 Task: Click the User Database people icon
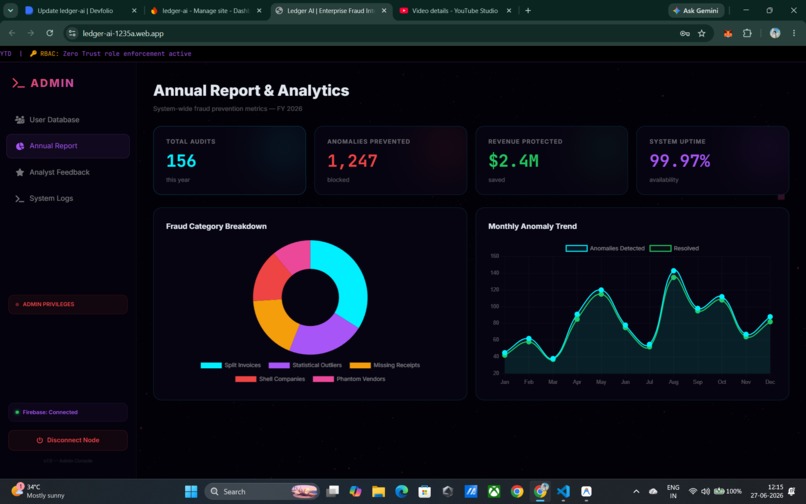click(20, 120)
